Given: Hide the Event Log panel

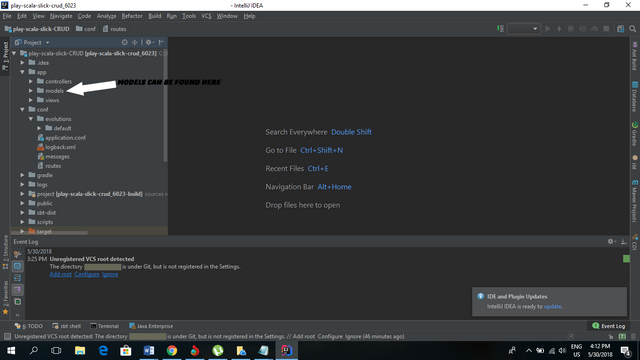Looking at the screenshot, I should tap(624, 241).
